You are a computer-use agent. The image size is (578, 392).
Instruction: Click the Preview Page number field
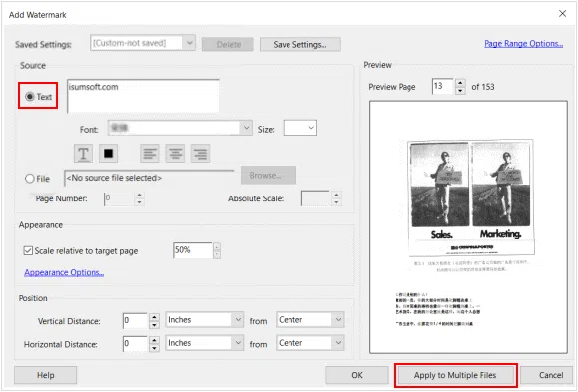(x=443, y=86)
